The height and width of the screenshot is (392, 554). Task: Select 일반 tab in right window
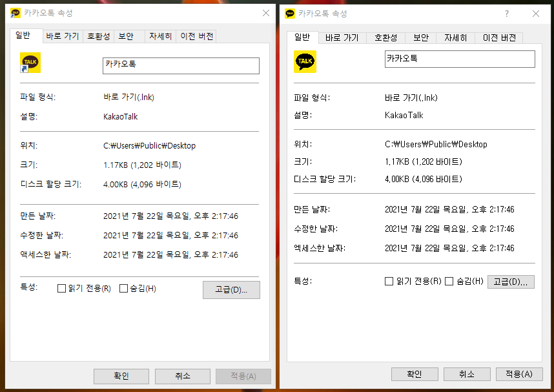click(x=302, y=37)
